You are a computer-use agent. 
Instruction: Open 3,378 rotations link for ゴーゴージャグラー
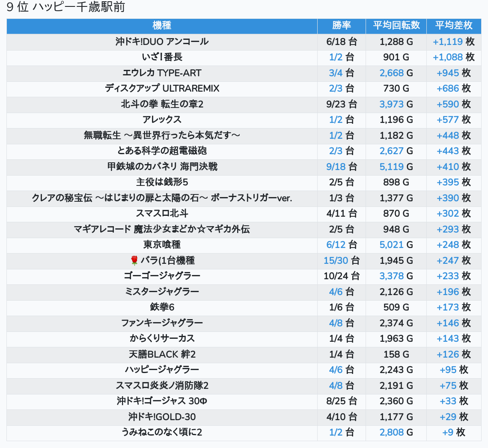391,276
